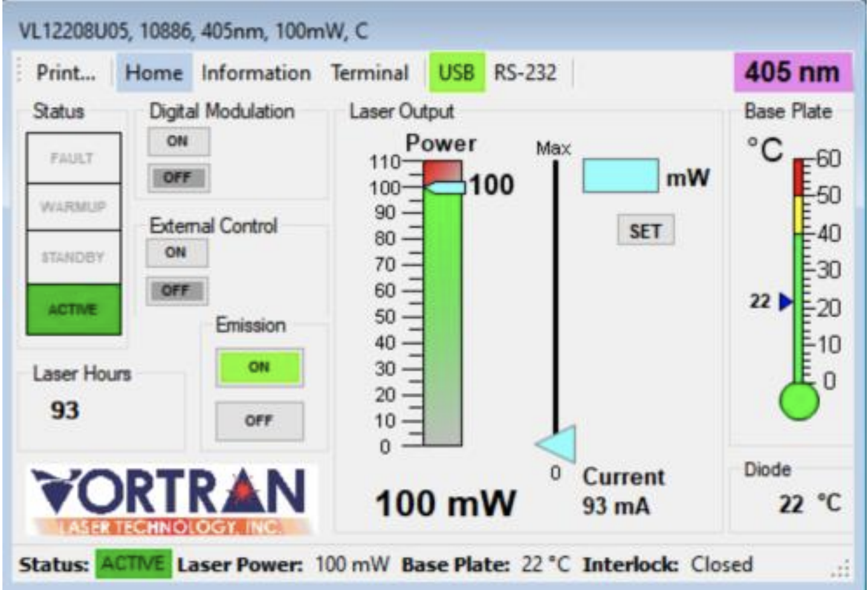Viewport: 868px width, 590px height.
Task: Open the Information tab
Action: [256, 73]
